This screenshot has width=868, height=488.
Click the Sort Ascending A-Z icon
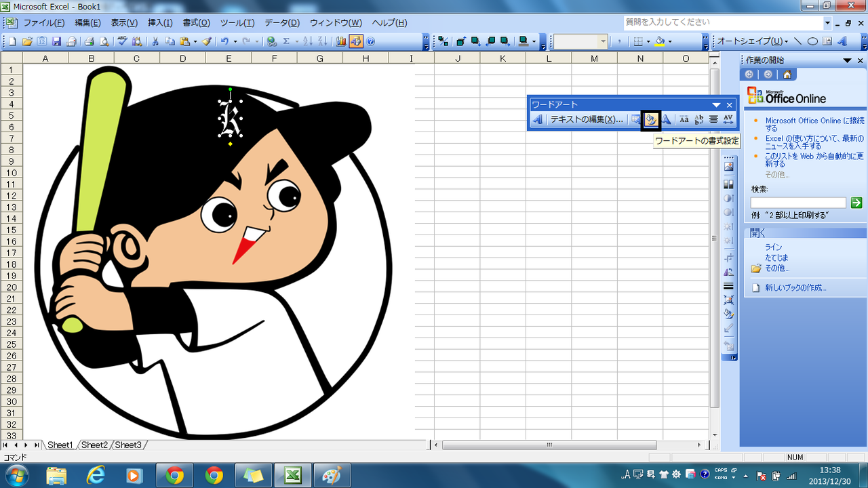[308, 41]
